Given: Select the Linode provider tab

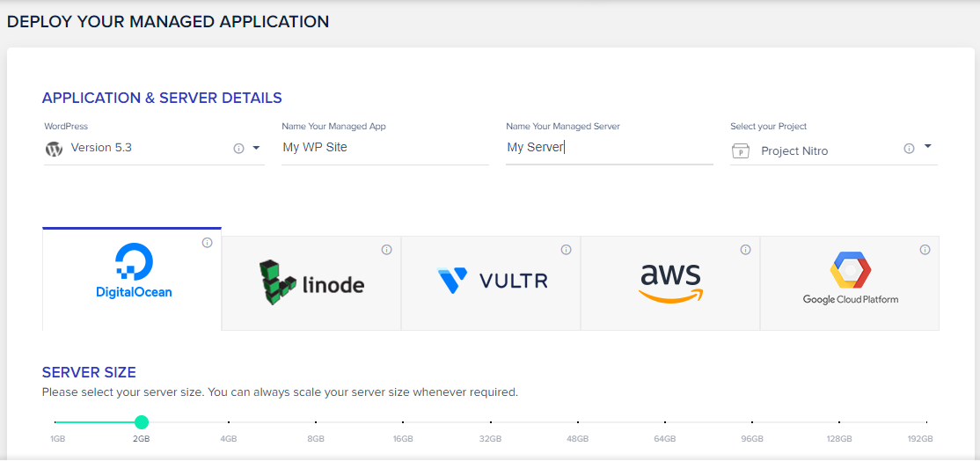Looking at the screenshot, I should [x=311, y=283].
